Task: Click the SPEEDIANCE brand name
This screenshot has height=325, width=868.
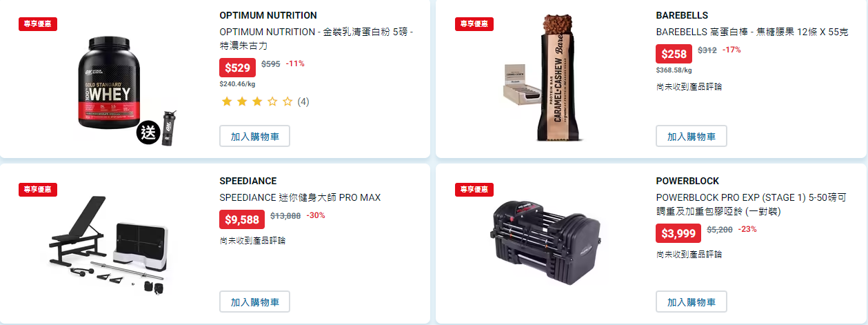Action: coord(248,181)
